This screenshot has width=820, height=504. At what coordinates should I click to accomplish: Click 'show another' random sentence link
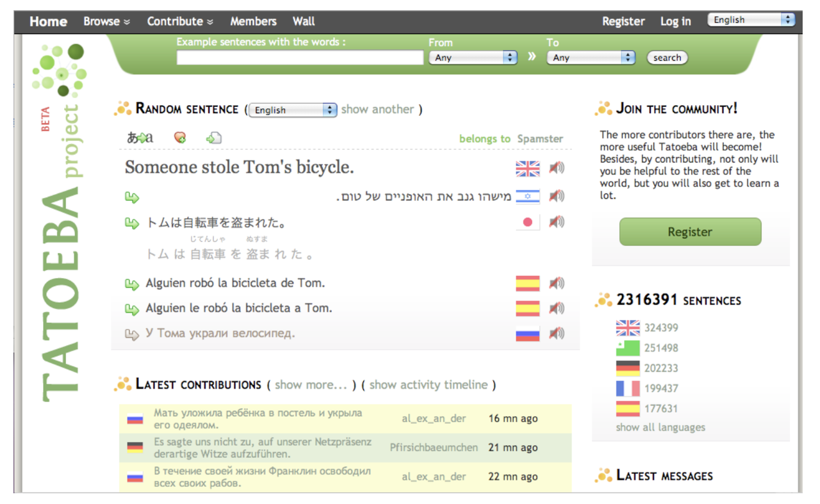pos(377,110)
